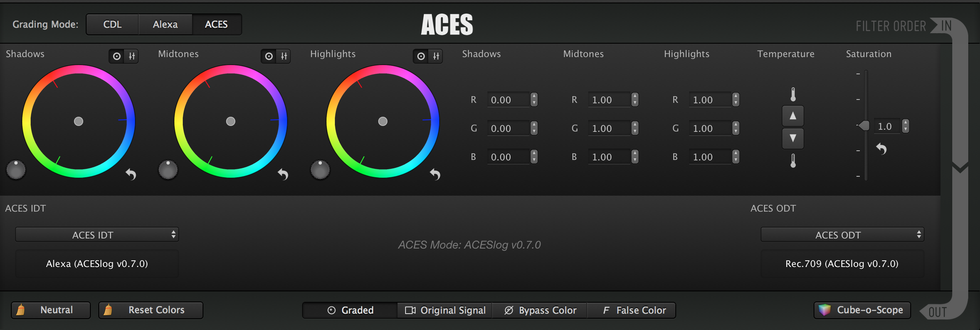
Task: Switch Midtones to slider view mode
Action: click(284, 56)
